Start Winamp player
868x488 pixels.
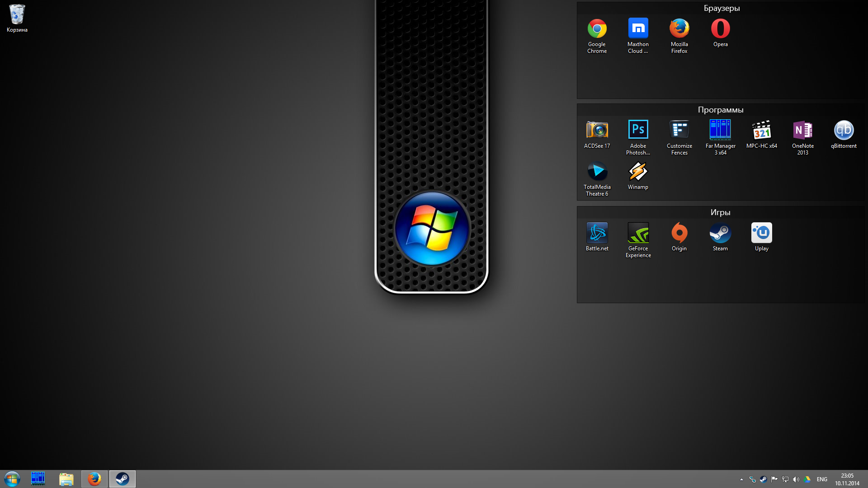[638, 171]
